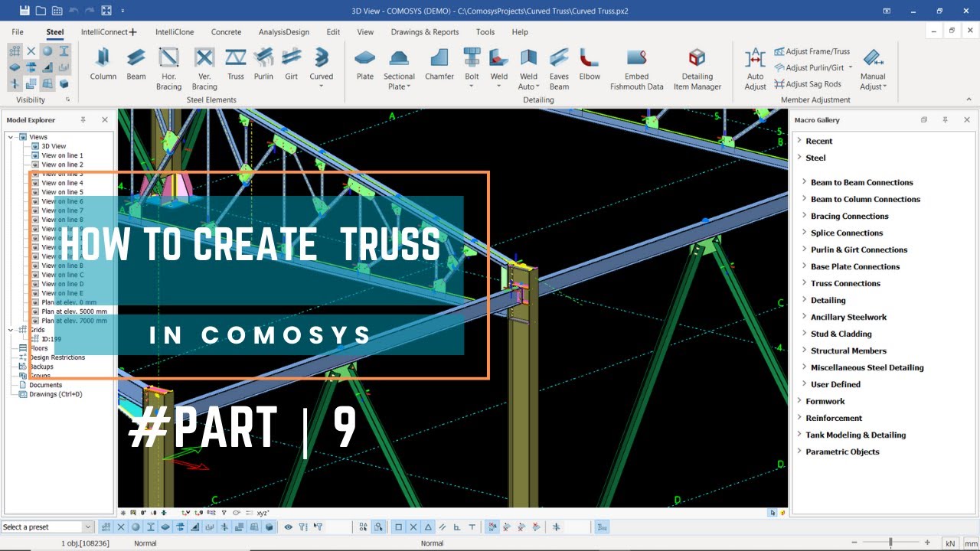Viewport: 980px width, 551px height.
Task: Pick the Chamfer tool
Action: [439, 64]
